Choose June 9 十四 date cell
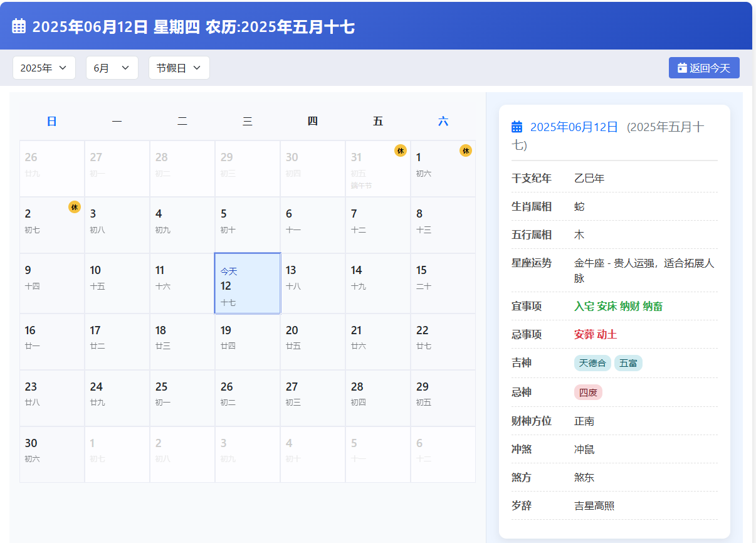 tap(52, 283)
